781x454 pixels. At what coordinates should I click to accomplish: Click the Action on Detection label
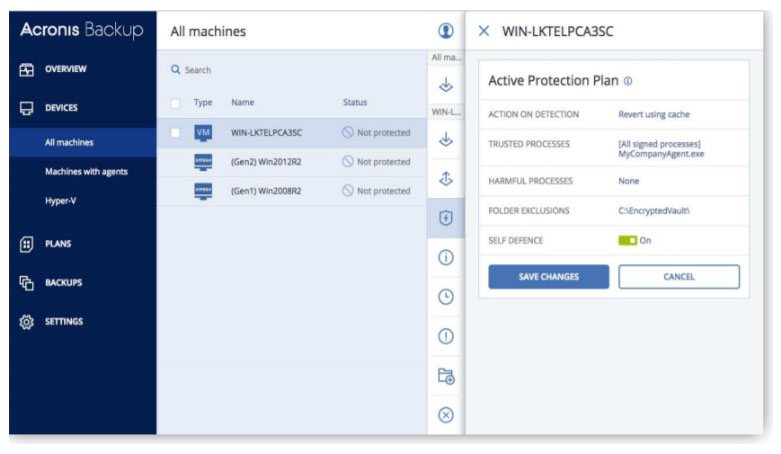pyautogui.click(x=533, y=115)
